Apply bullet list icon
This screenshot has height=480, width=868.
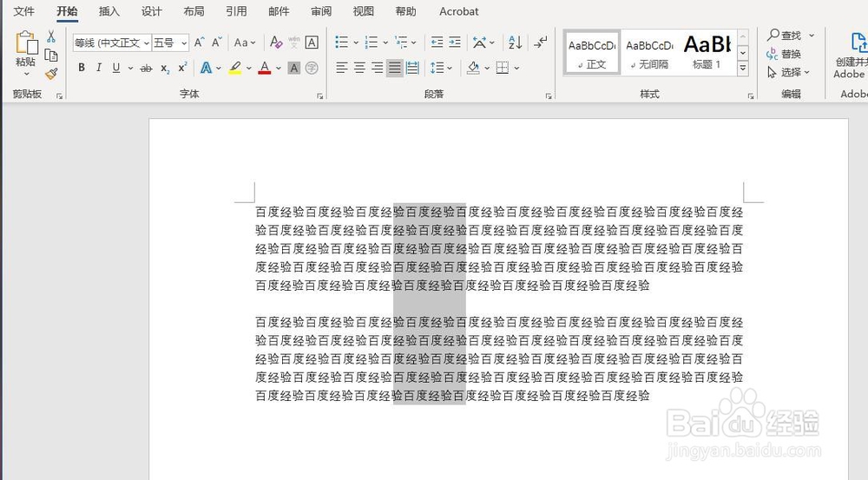[342, 42]
